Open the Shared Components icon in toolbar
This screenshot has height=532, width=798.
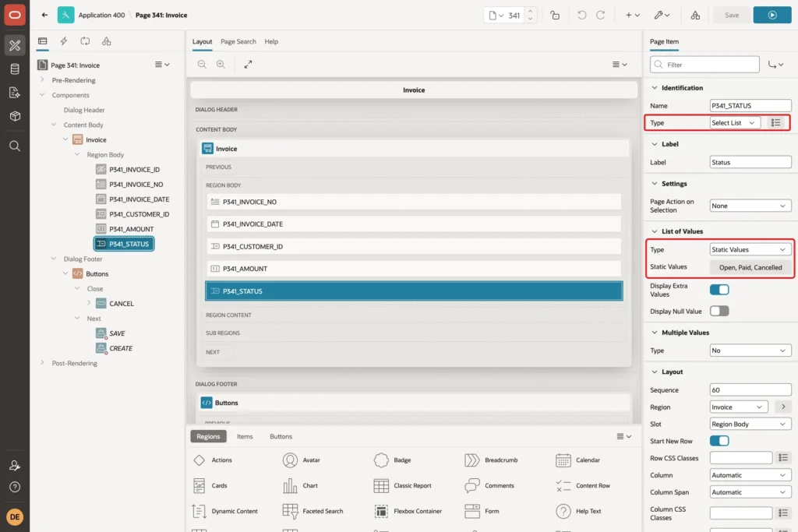pyautogui.click(x=695, y=16)
